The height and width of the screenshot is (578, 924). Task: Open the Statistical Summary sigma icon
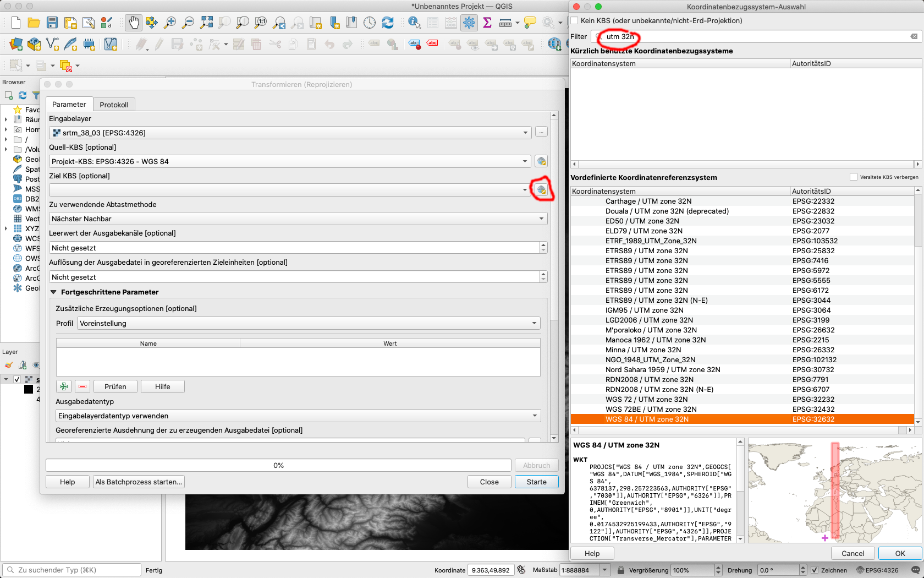coord(487,23)
